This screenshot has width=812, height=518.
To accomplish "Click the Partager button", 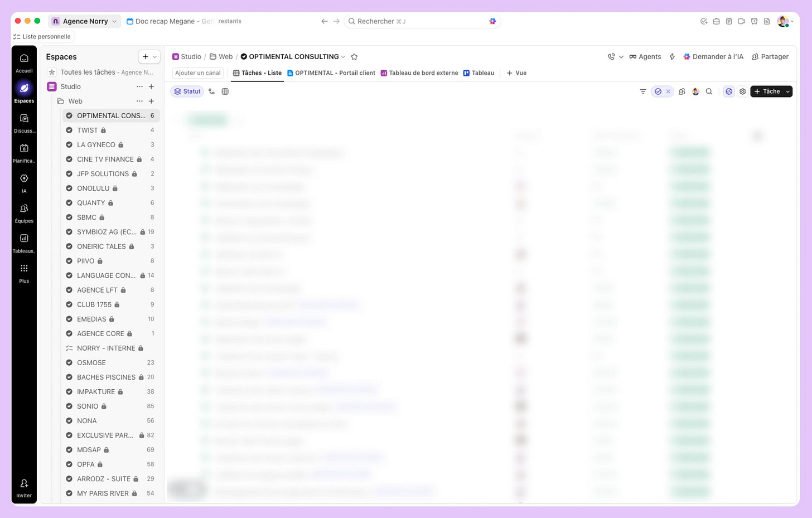I will coord(770,57).
